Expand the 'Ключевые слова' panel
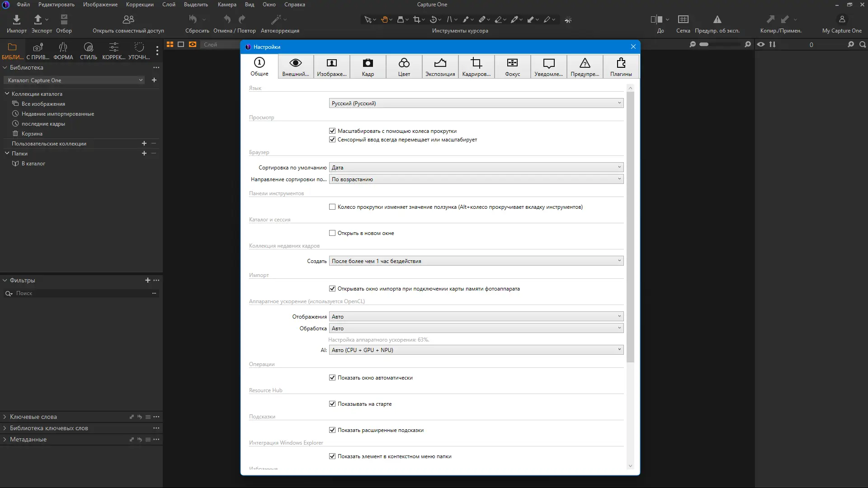The image size is (868, 488). click(x=33, y=417)
